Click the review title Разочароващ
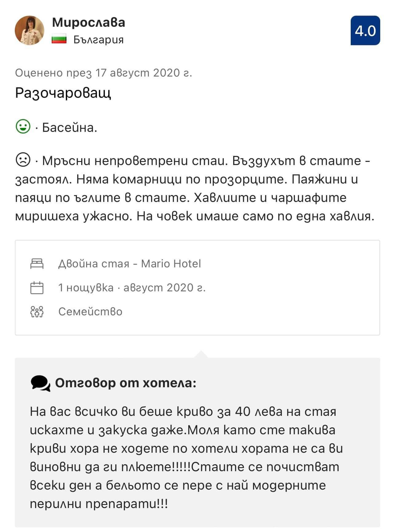This screenshot has width=395, height=532. (x=63, y=93)
